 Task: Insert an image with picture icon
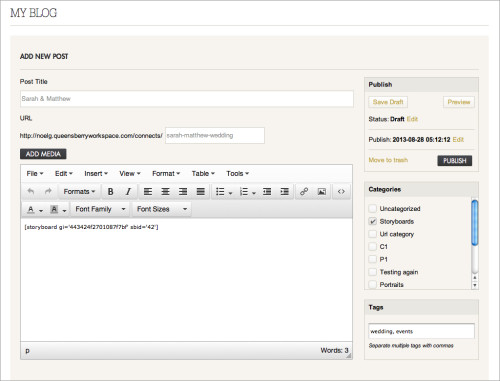322,192
